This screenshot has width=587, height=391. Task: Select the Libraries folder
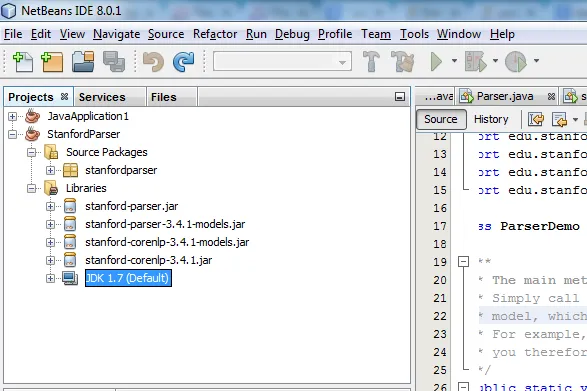coord(86,188)
